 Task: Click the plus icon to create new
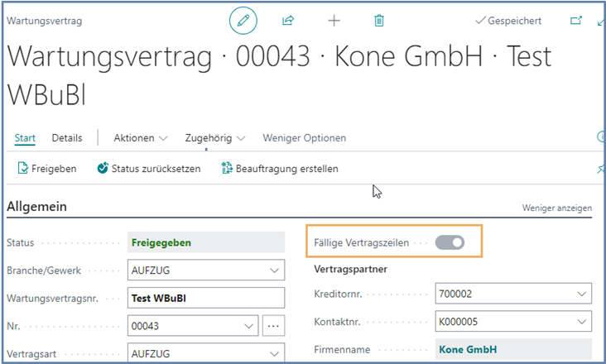(x=334, y=21)
